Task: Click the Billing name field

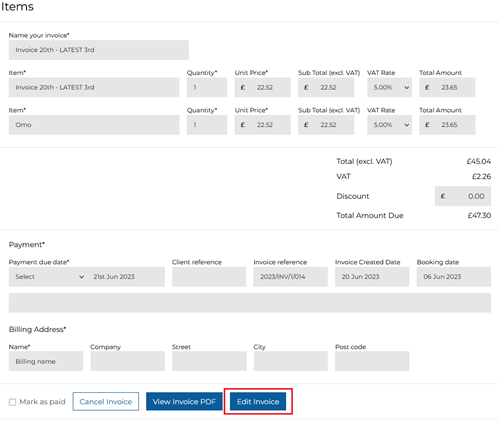Action: pyautogui.click(x=46, y=361)
